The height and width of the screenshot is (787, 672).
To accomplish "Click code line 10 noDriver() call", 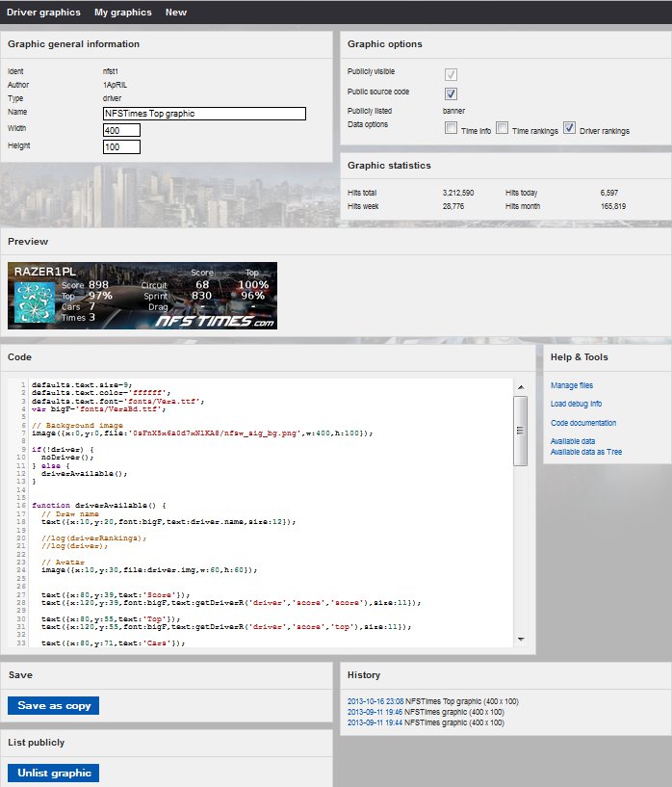I will [x=67, y=458].
